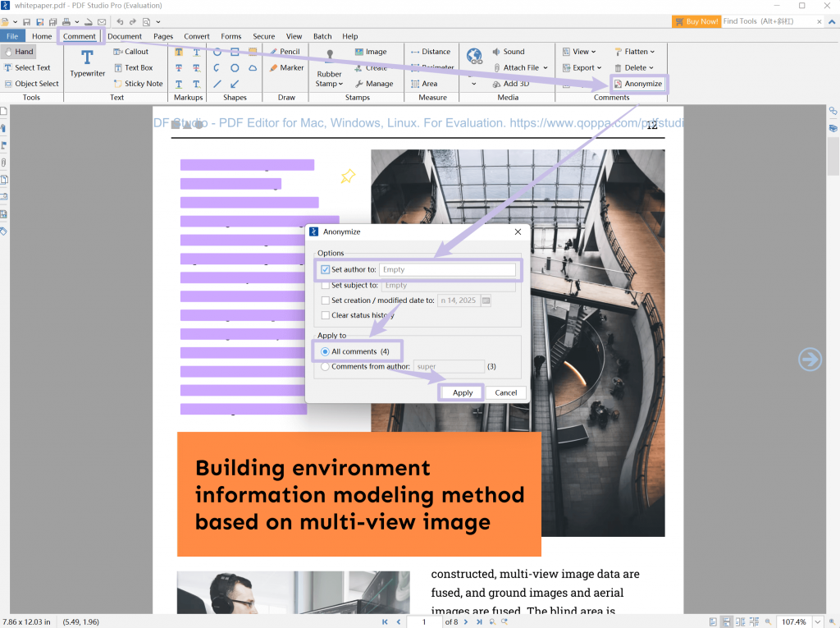840x628 pixels.
Task: Click the Buy Now link
Action: 696,21
